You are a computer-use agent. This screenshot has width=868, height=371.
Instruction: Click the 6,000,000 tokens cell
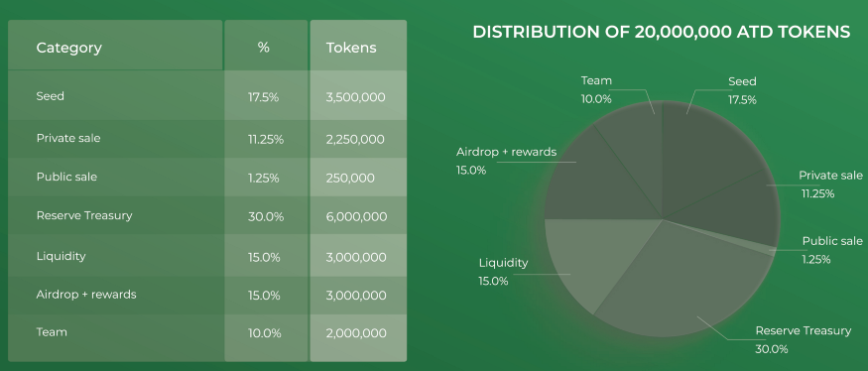356,217
